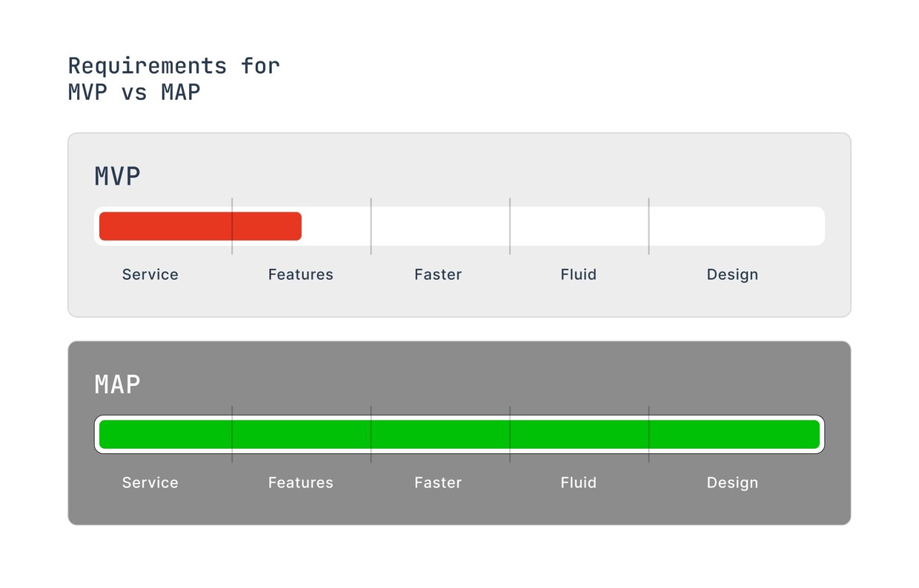Click the Fluid label in MAP panel
Viewport: 919px width, 588px height.
578,483
